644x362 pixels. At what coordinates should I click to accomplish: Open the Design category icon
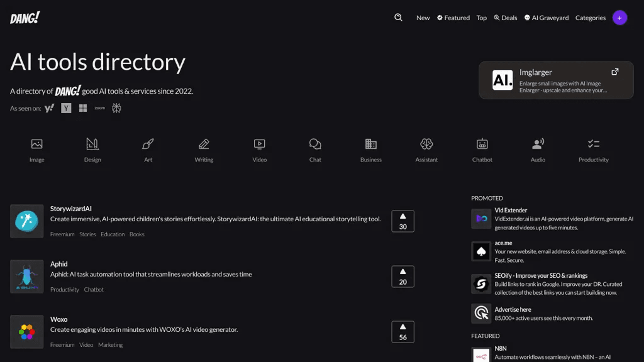[x=92, y=144]
